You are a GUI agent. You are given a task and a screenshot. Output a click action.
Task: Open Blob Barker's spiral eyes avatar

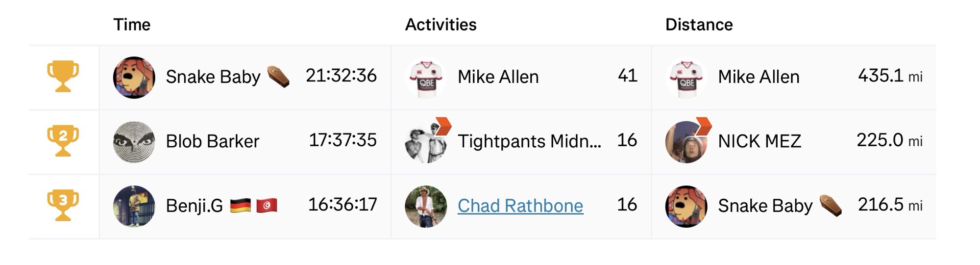click(x=134, y=142)
